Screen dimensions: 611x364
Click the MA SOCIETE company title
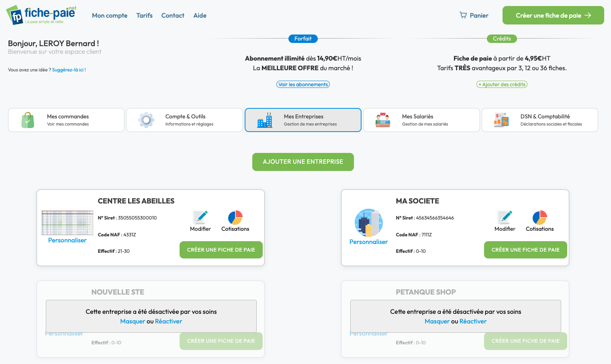(417, 201)
